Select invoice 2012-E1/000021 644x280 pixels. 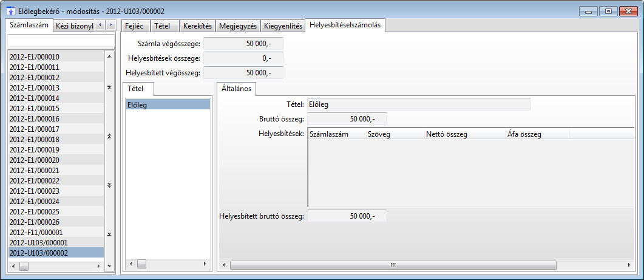(56, 170)
